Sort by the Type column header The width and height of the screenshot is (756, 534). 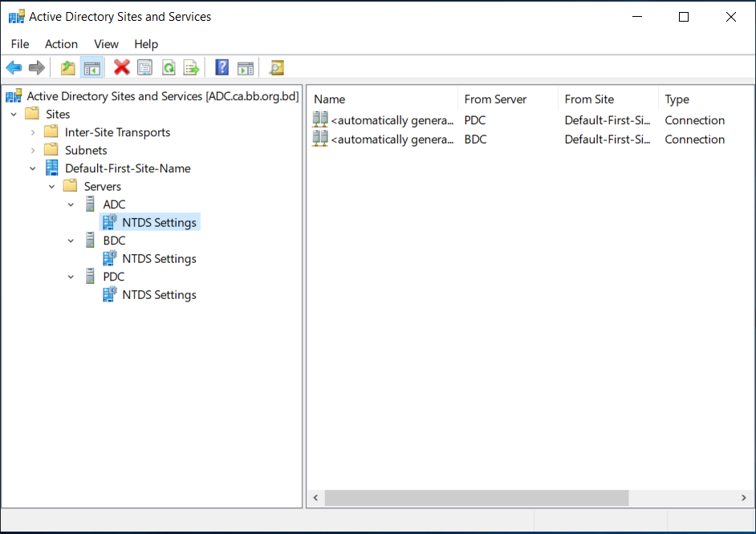tap(706, 99)
